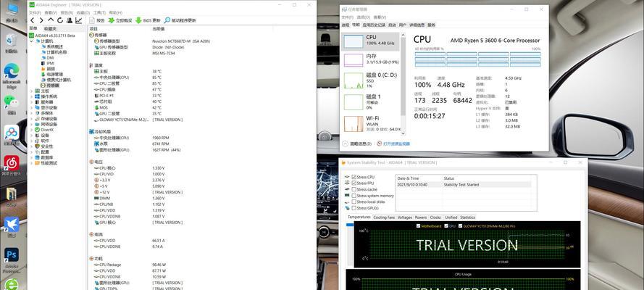Screen dimensions: 644x290
Task: Select 传感器 sensor node in AIDA64 tree
Action: click(50, 86)
